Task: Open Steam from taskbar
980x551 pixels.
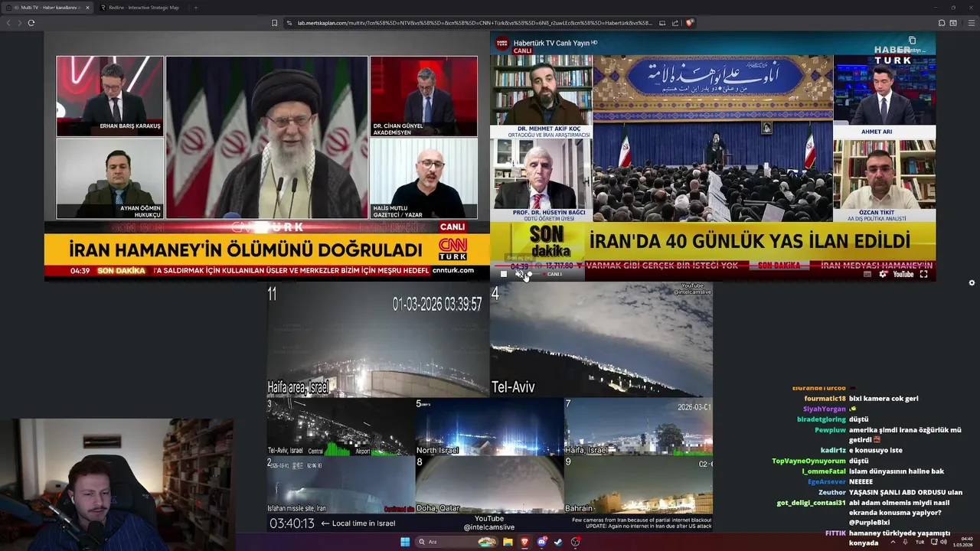Action: pos(558,542)
